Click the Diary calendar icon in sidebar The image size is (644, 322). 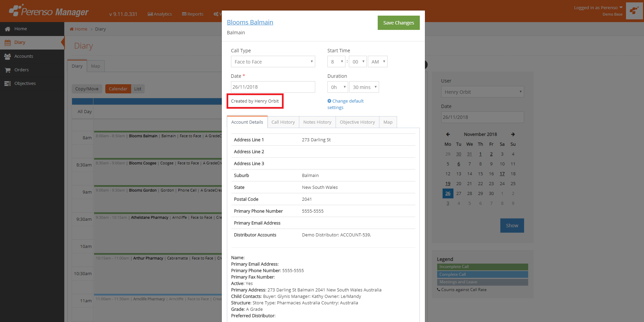7,42
